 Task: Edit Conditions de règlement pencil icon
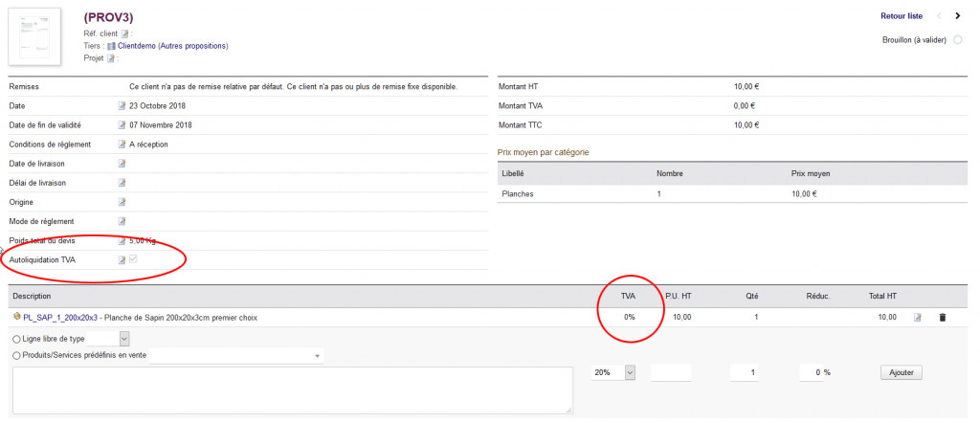pos(122,145)
